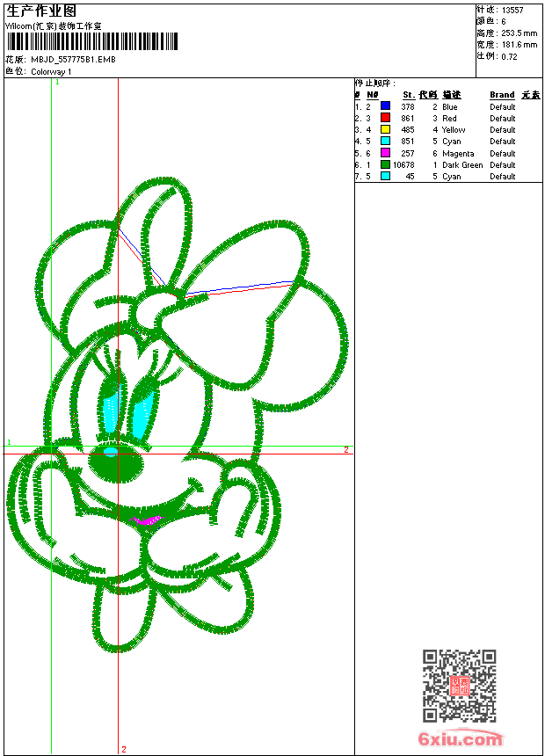
Task: Click the Wilcom studio name line
Action: (54, 26)
